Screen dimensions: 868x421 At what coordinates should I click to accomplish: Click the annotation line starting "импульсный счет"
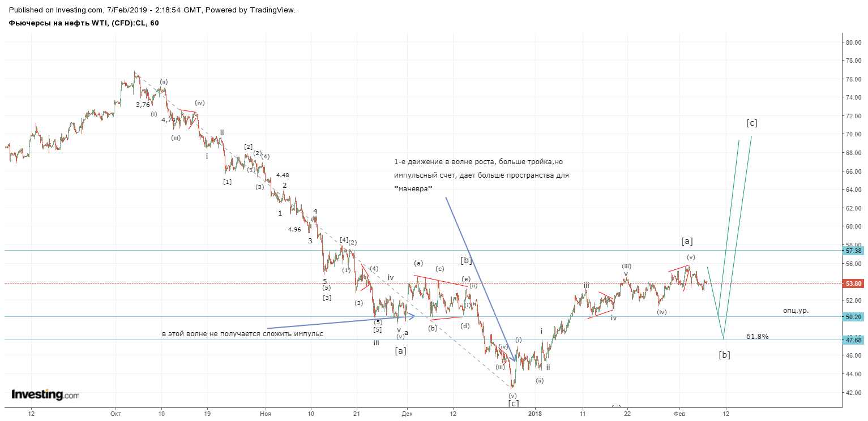point(481,176)
